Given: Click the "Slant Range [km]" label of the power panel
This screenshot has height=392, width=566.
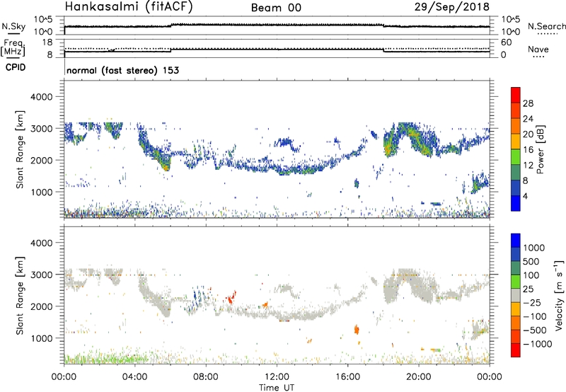Looking at the screenshot, I should (x=20, y=149).
